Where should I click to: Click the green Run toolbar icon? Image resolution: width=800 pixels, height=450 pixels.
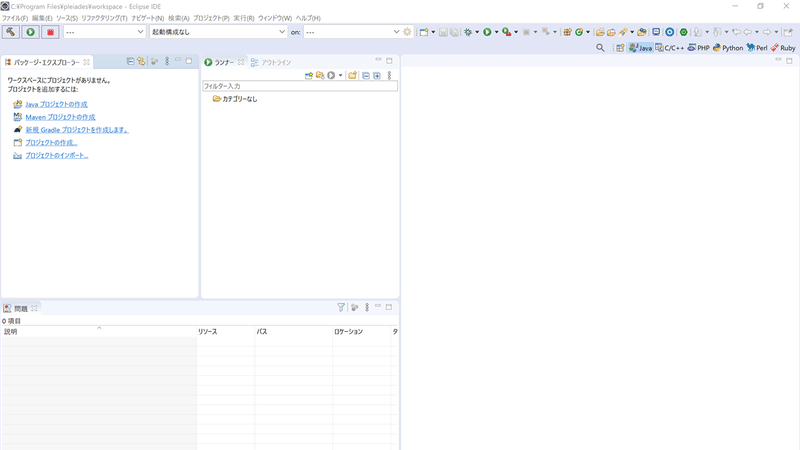pos(487,32)
